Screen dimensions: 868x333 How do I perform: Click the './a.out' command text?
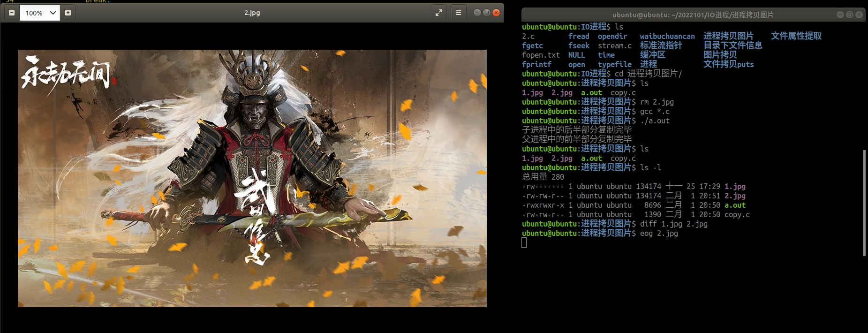click(655, 121)
